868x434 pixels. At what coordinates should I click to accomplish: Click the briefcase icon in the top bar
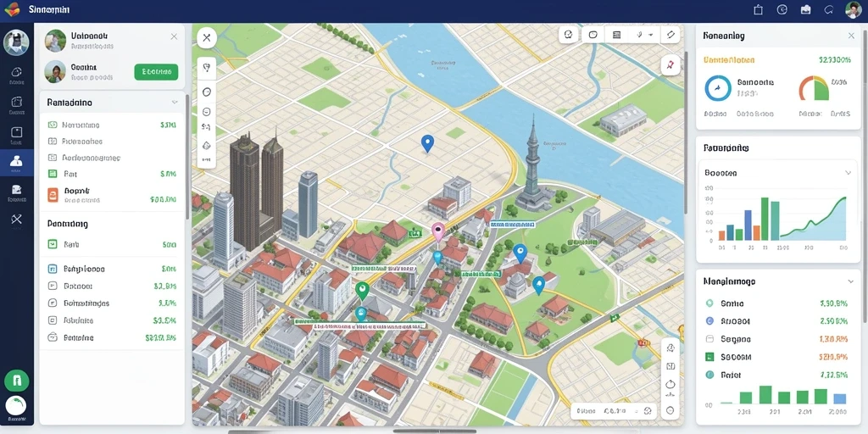pos(805,9)
